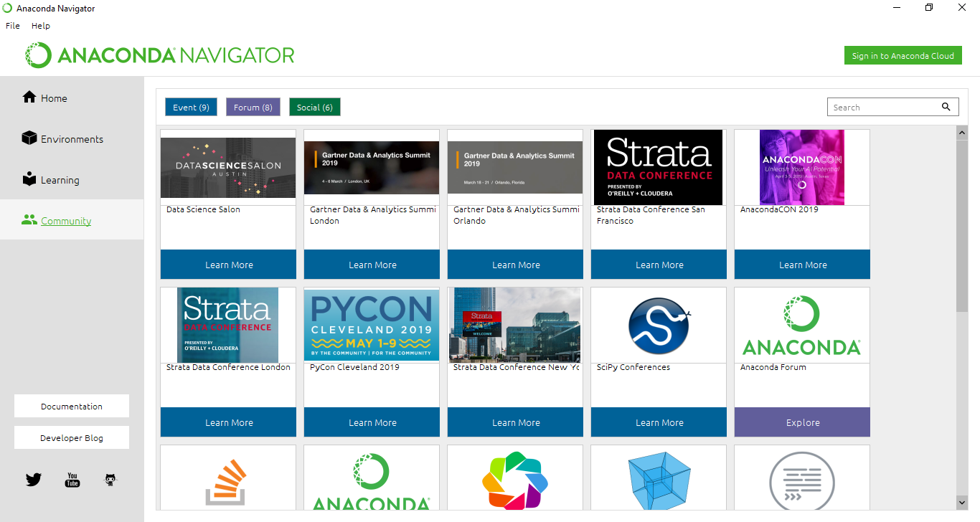Learn More about Strata Conference New York
This screenshot has width=980, height=522.
click(x=515, y=422)
